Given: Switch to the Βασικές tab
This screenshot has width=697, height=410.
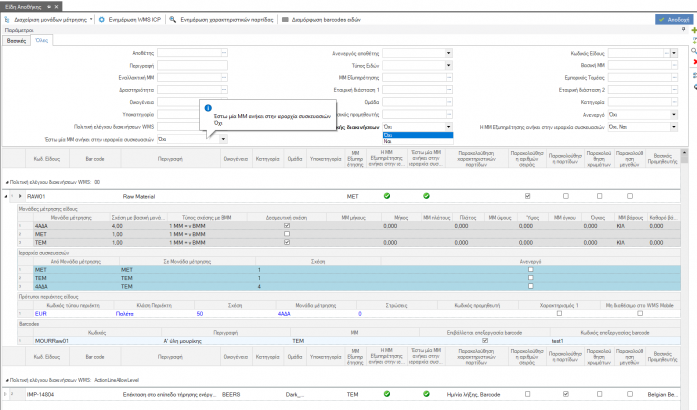Looking at the screenshot, I should tap(16, 40).
